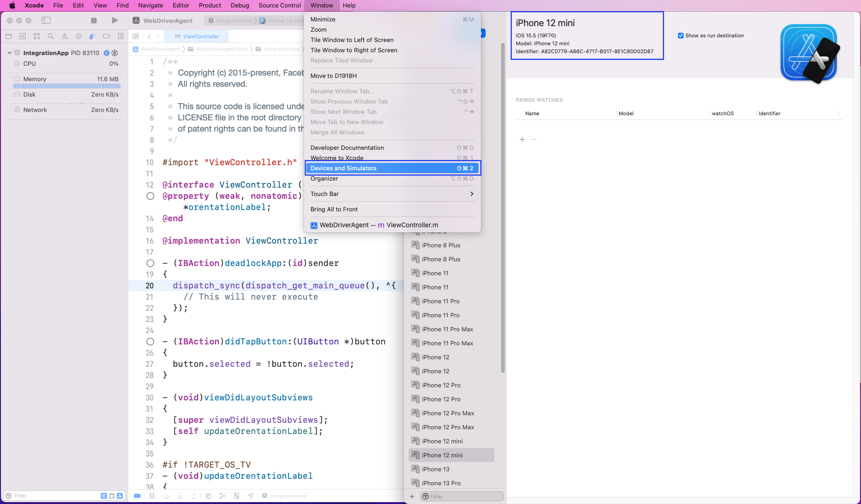
Task: Open IntegrationApp process selector in the debug bar
Action: (284, 496)
